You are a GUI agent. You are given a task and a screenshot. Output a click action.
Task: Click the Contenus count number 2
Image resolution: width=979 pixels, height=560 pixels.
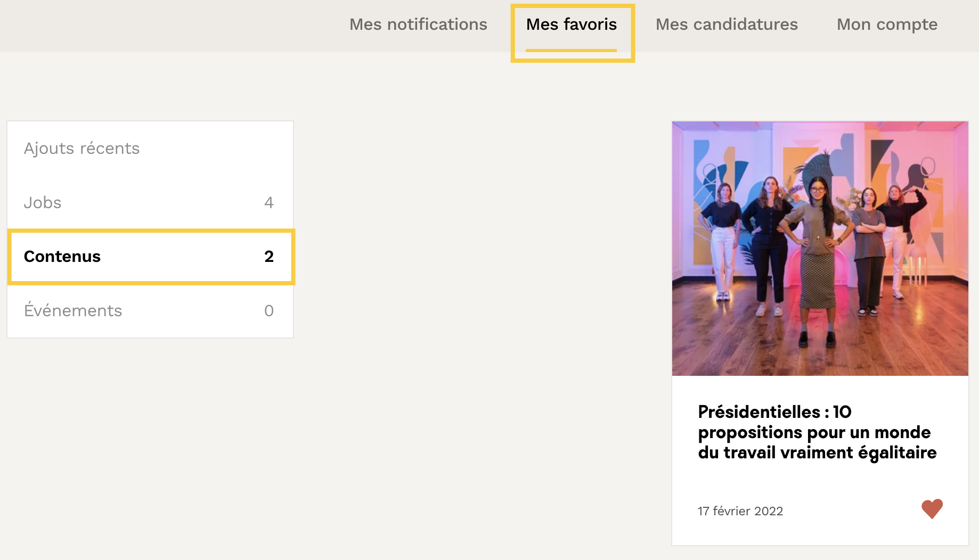(268, 257)
